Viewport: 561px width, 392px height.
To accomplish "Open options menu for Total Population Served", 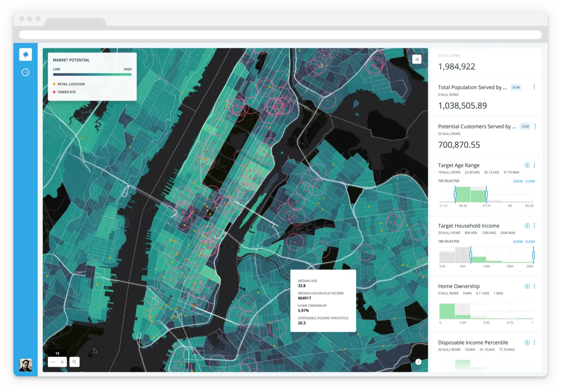I will point(534,87).
